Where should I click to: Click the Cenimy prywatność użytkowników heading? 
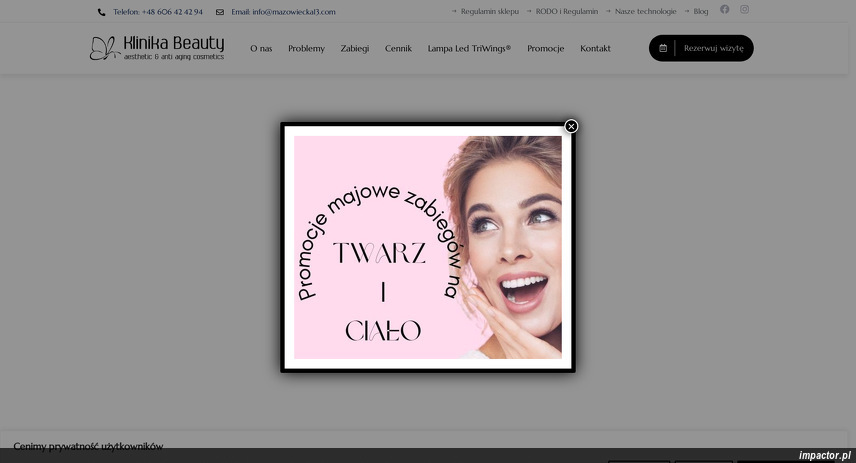88,446
